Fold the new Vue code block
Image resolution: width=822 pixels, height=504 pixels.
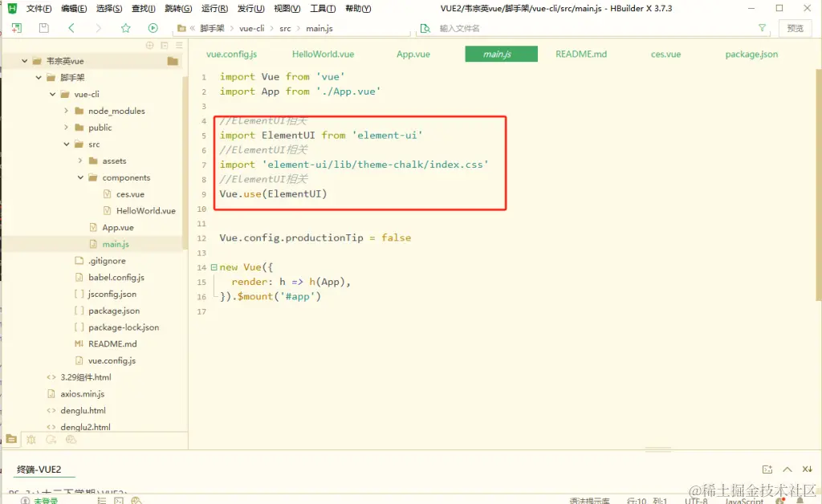pos(214,267)
